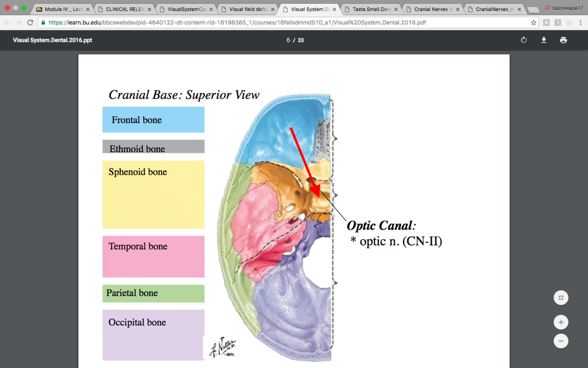
Task: Rotate the PDF clockwise
Action: 524,40
